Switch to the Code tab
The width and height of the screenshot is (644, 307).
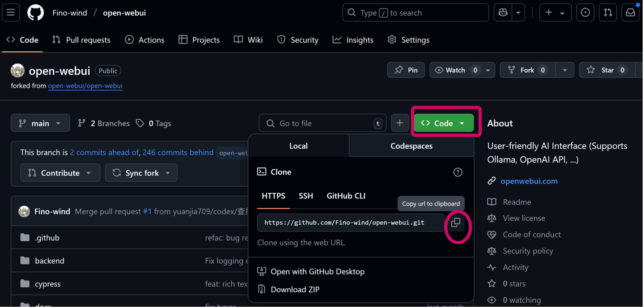coord(22,40)
